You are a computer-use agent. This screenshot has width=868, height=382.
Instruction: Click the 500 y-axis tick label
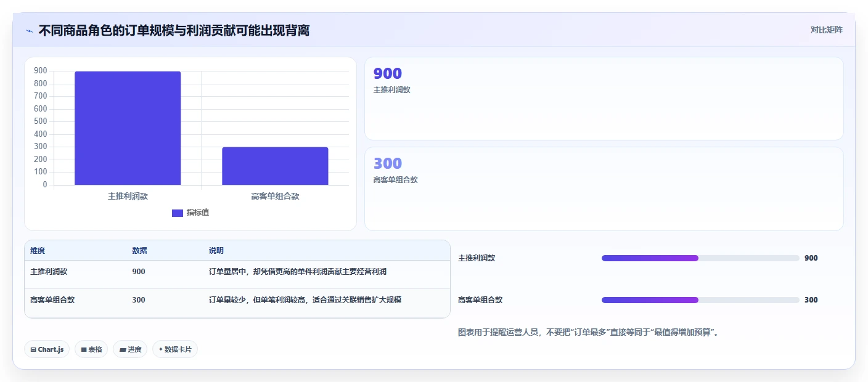pyautogui.click(x=41, y=121)
